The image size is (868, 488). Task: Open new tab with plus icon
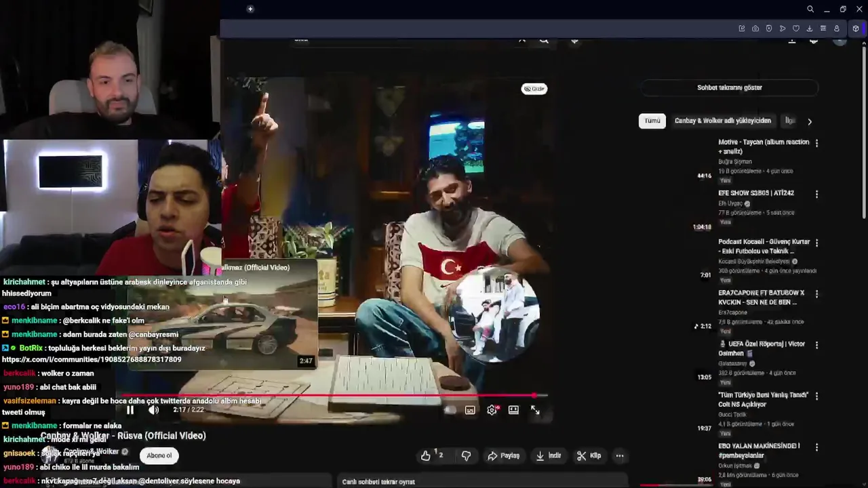[250, 9]
